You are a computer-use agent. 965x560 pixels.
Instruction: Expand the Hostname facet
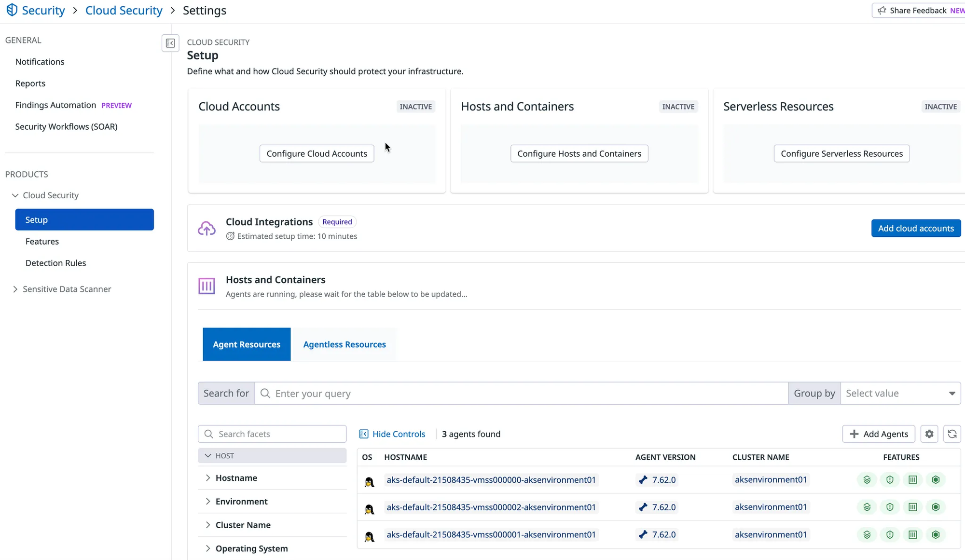208,478
